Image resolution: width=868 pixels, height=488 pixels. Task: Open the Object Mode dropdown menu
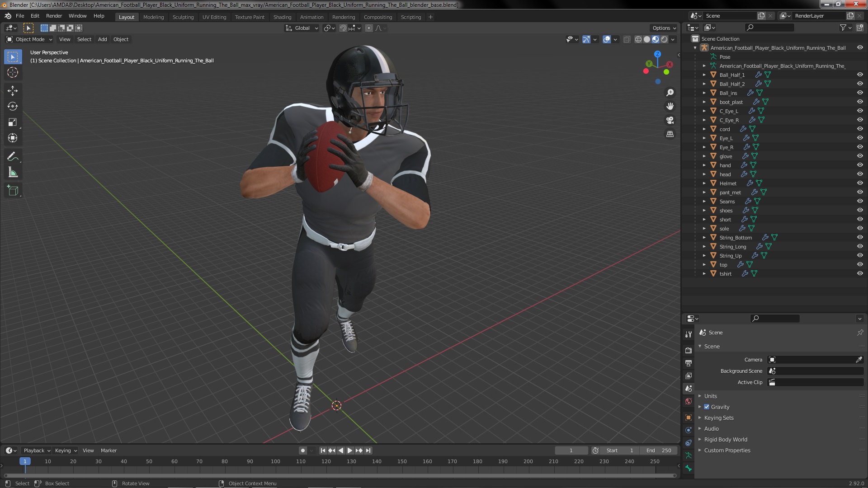[x=28, y=39]
